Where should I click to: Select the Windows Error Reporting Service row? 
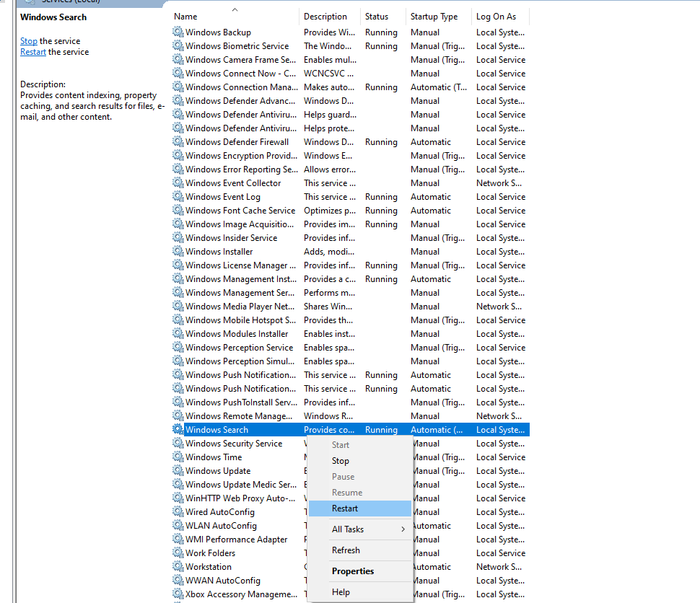tap(351, 170)
